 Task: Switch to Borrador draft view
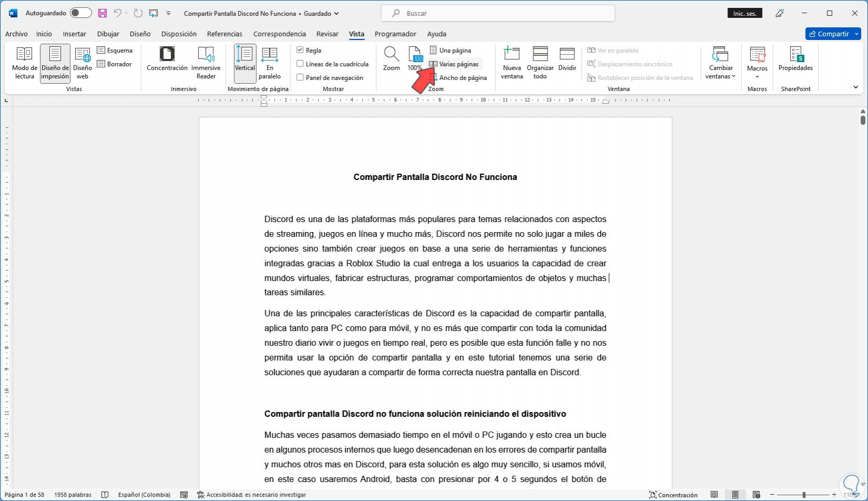[x=114, y=64]
